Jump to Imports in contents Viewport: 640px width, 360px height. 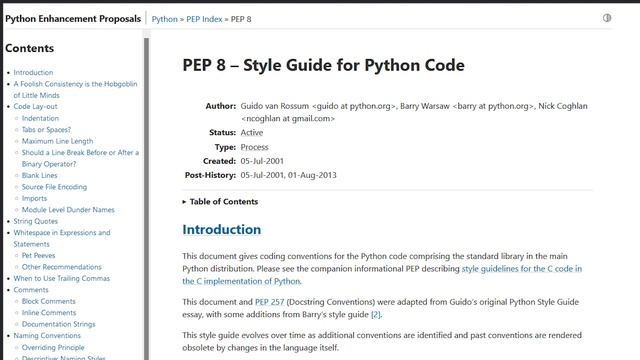coord(34,198)
